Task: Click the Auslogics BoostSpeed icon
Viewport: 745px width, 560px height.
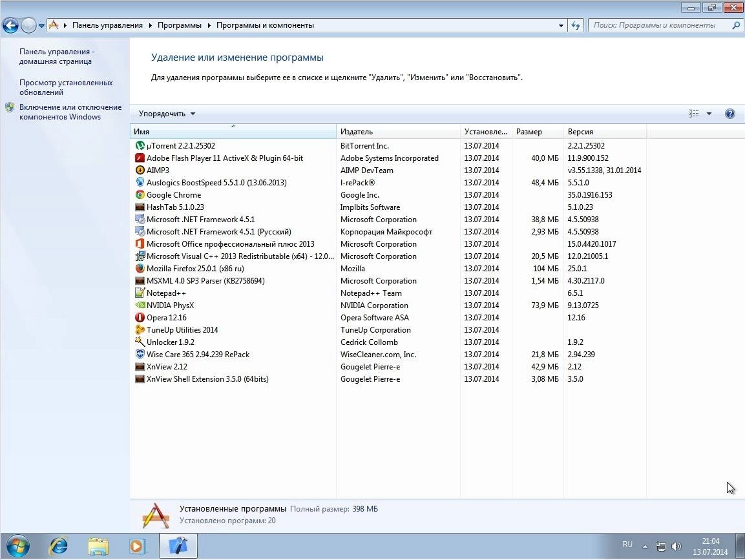Action: pos(140,182)
